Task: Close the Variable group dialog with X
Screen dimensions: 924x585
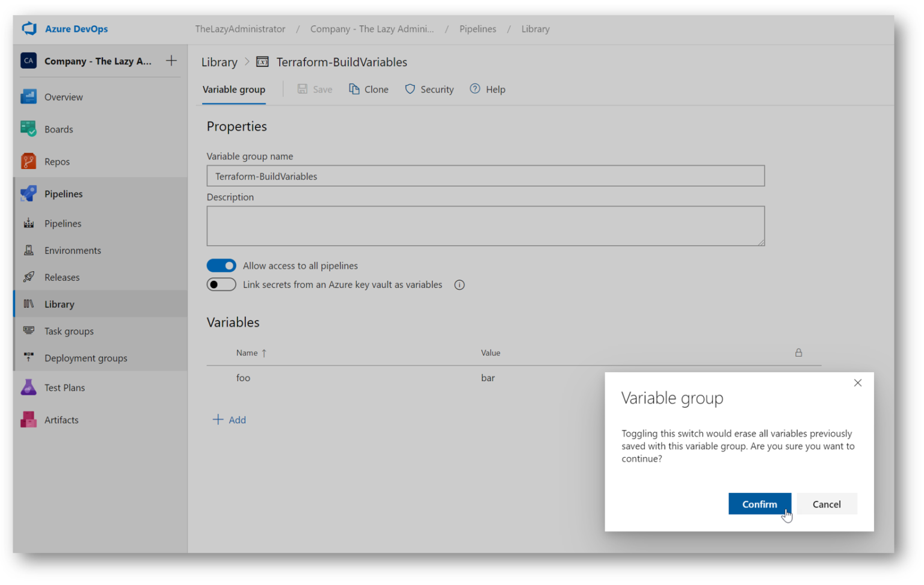Action: click(x=858, y=383)
